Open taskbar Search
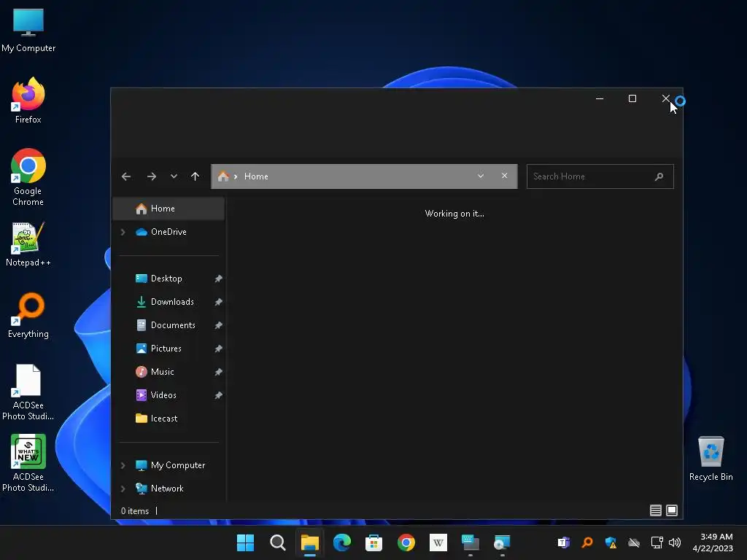Screen dimensions: 747x560 coord(278,542)
